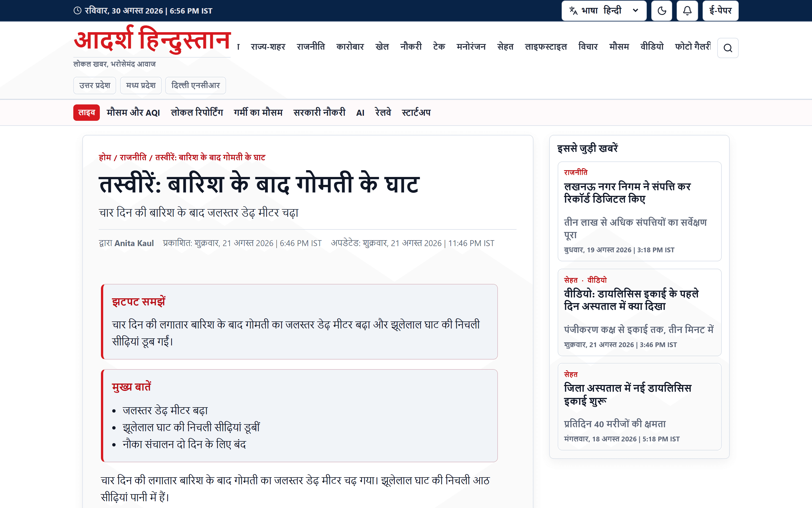Open the सेहत navigation item
The width and height of the screenshot is (812, 508).
[x=505, y=47]
